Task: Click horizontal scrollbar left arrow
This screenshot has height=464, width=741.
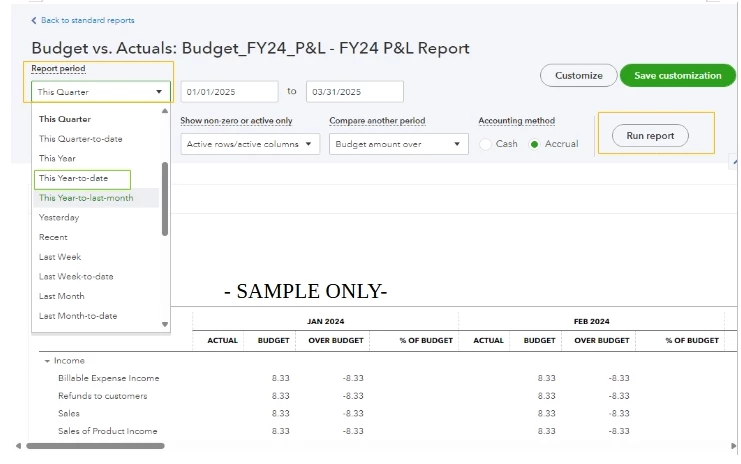Action: click(x=18, y=446)
